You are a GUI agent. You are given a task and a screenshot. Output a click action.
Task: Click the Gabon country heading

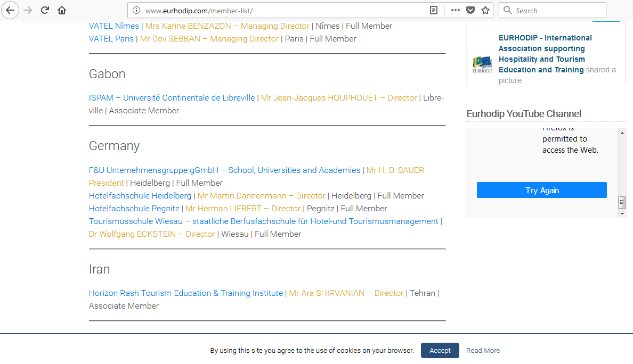pyautogui.click(x=107, y=74)
